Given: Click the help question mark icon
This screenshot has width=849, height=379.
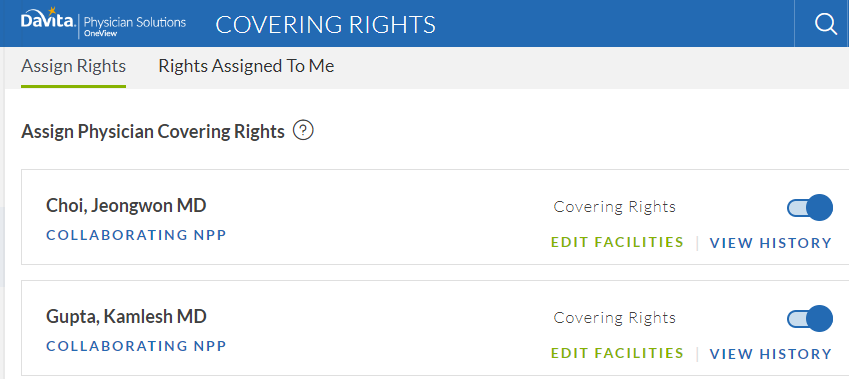Looking at the screenshot, I should [x=303, y=130].
